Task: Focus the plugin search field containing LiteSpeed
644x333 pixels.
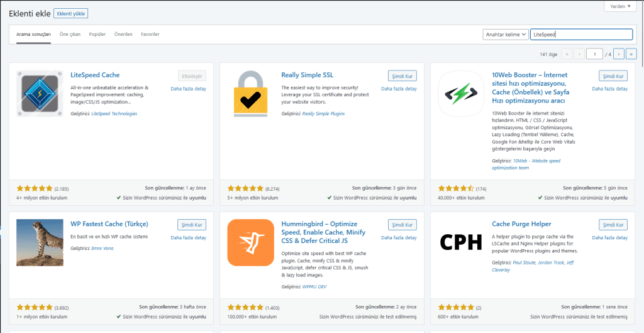Action: (x=581, y=35)
